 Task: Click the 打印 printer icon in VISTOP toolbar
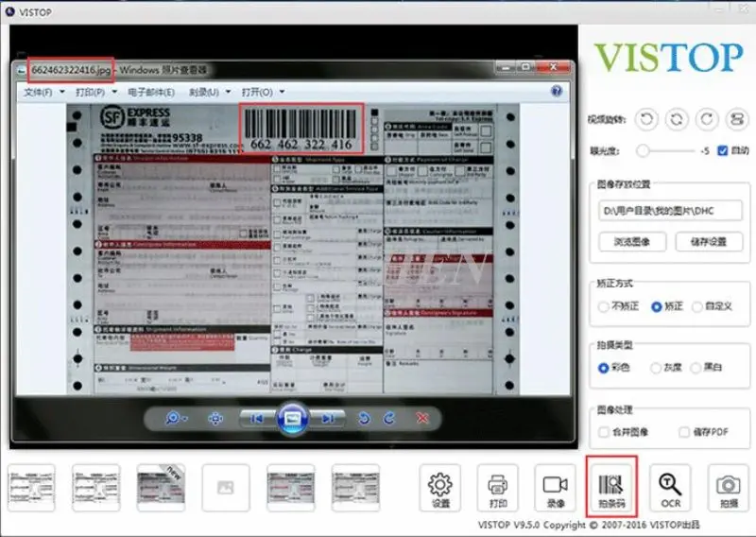pyautogui.click(x=498, y=488)
